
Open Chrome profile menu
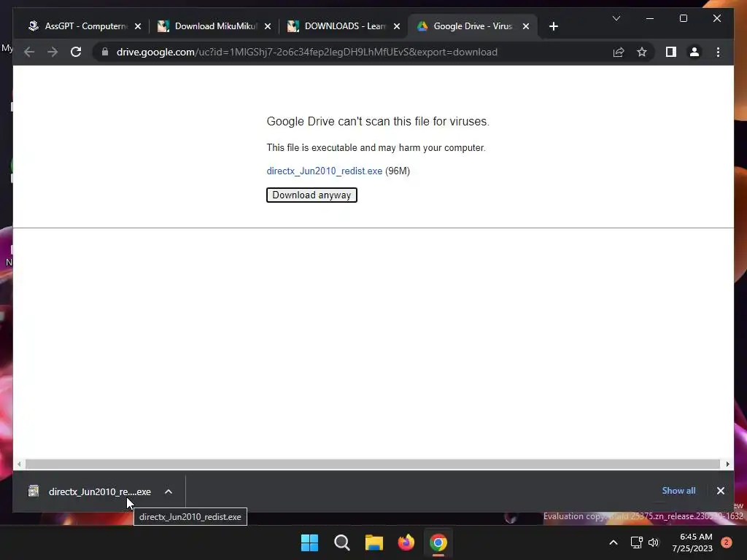click(x=694, y=52)
